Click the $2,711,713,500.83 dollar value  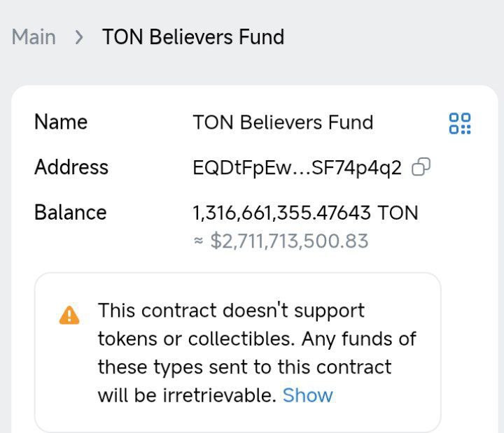tap(289, 241)
